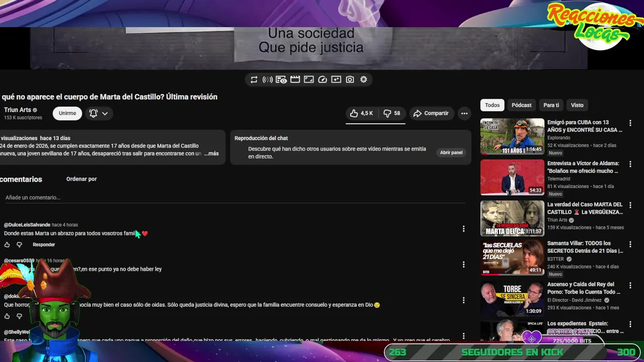Open the @DulceLeisSalvande profile link
Viewport: 644px width, 362px height.
coord(27,225)
